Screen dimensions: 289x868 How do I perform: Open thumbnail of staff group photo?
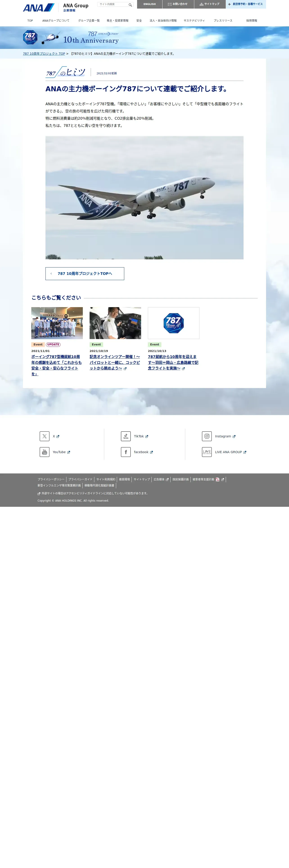click(x=57, y=323)
